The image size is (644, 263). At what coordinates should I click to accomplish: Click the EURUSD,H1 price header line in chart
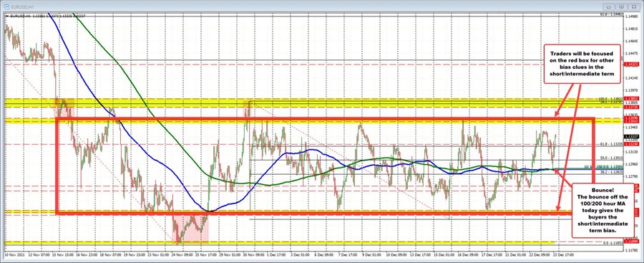(48, 16)
